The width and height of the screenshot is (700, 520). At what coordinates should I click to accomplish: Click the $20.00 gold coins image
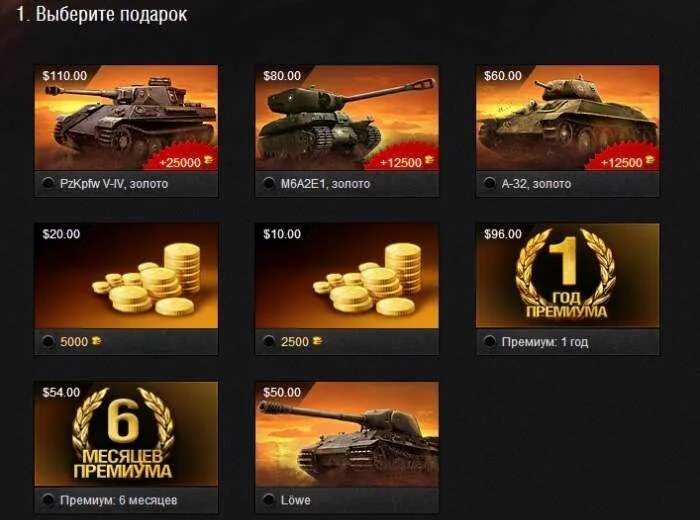pos(126,276)
